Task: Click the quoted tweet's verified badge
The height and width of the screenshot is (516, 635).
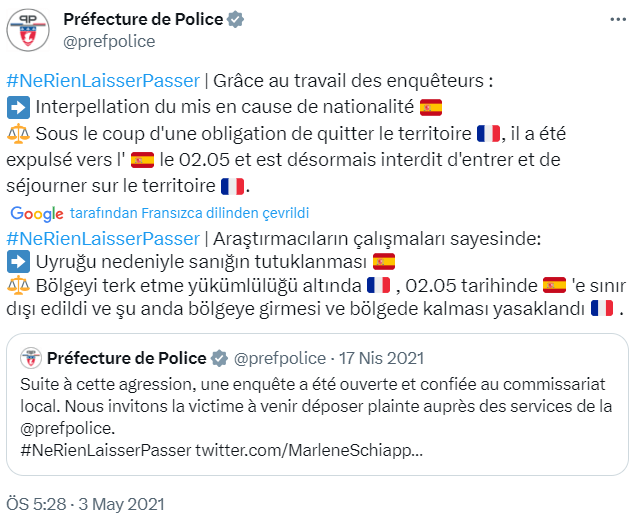Action: click(x=216, y=358)
